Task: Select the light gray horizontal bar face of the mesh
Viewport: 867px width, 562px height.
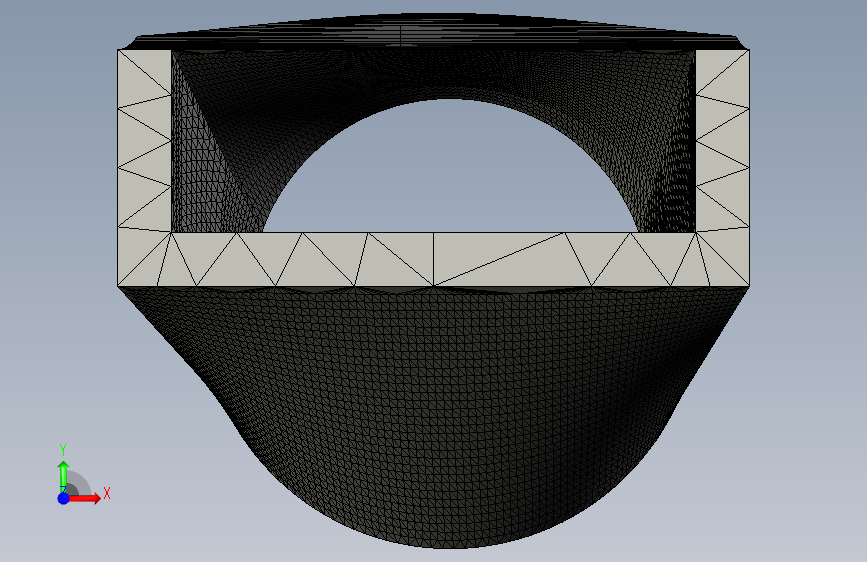Action: 434,259
